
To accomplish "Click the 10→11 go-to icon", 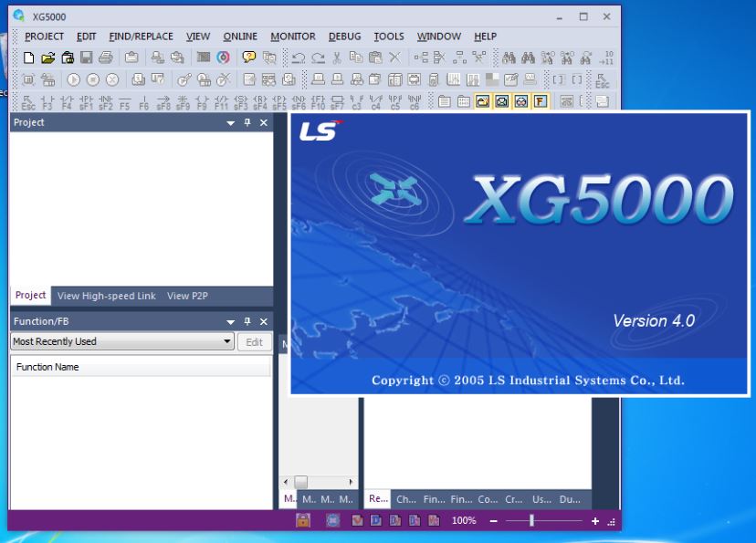I will point(606,57).
